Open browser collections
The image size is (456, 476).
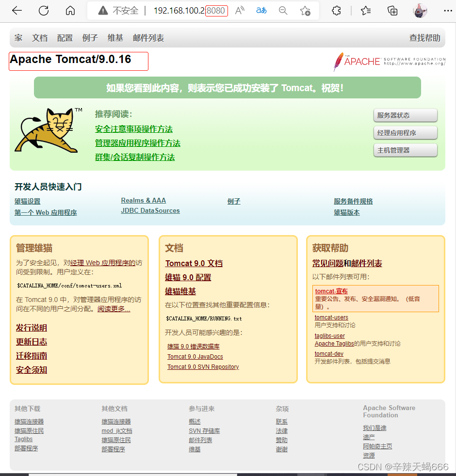[392, 10]
